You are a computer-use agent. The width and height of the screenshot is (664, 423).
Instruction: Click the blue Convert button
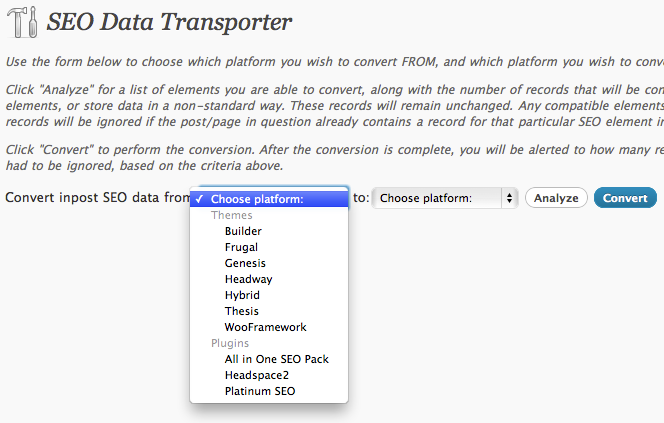(x=625, y=198)
